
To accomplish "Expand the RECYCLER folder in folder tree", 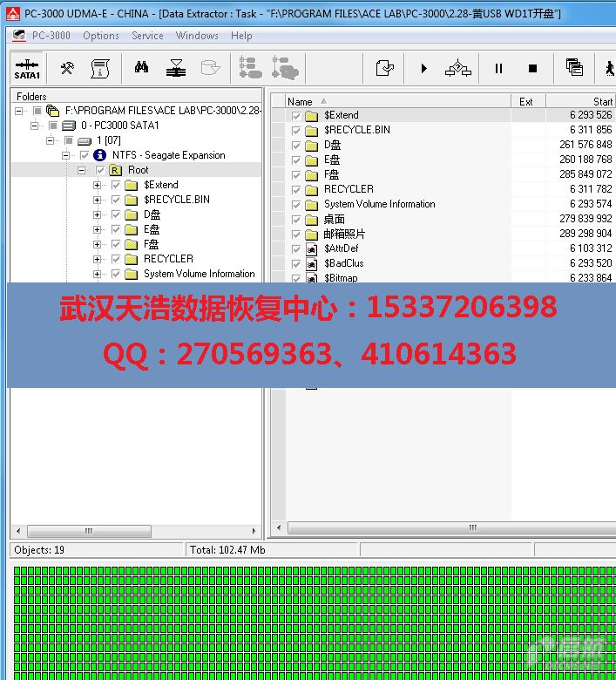I will 98,259.
